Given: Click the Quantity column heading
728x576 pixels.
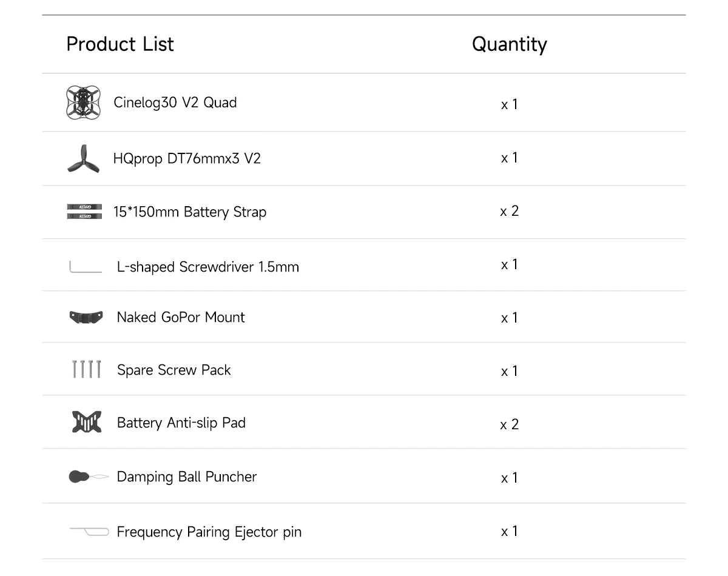Looking at the screenshot, I should tap(509, 44).
